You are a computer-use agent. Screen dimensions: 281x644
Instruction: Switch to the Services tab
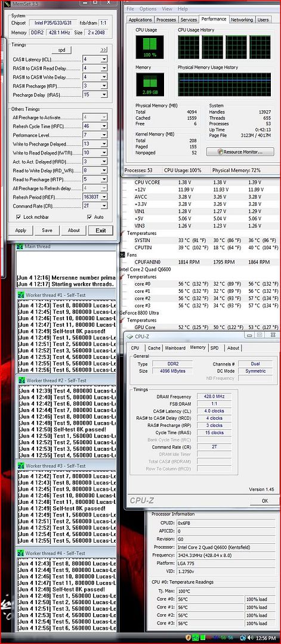tap(189, 20)
